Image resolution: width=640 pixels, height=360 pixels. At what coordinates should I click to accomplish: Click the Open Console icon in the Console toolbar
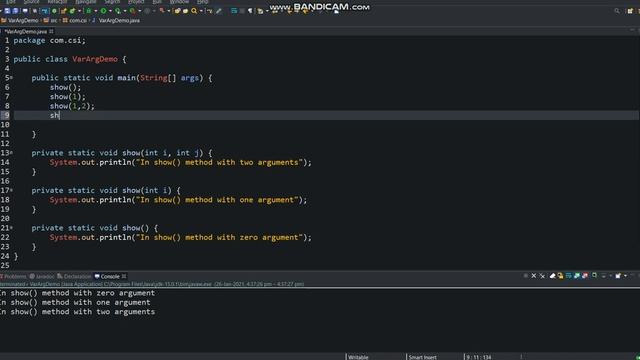[618, 276]
